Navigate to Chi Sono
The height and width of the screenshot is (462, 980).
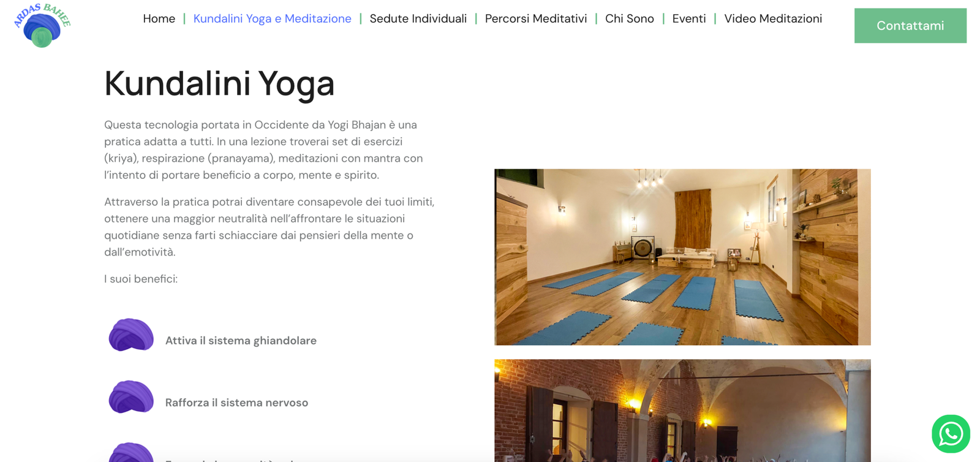click(630, 19)
